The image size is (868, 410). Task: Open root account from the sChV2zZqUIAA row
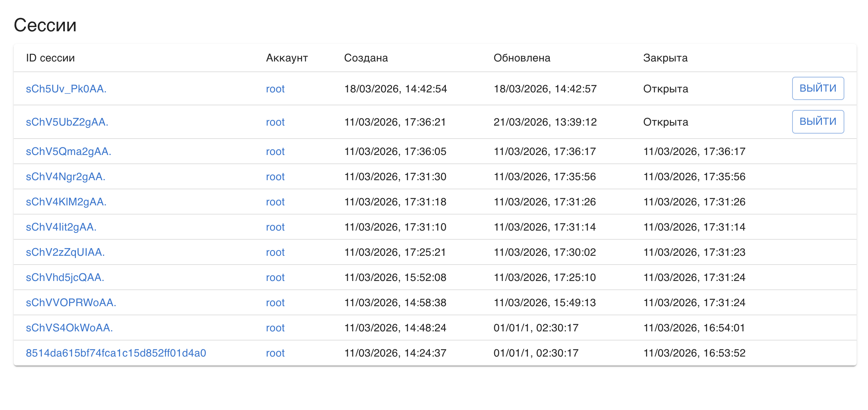275,252
